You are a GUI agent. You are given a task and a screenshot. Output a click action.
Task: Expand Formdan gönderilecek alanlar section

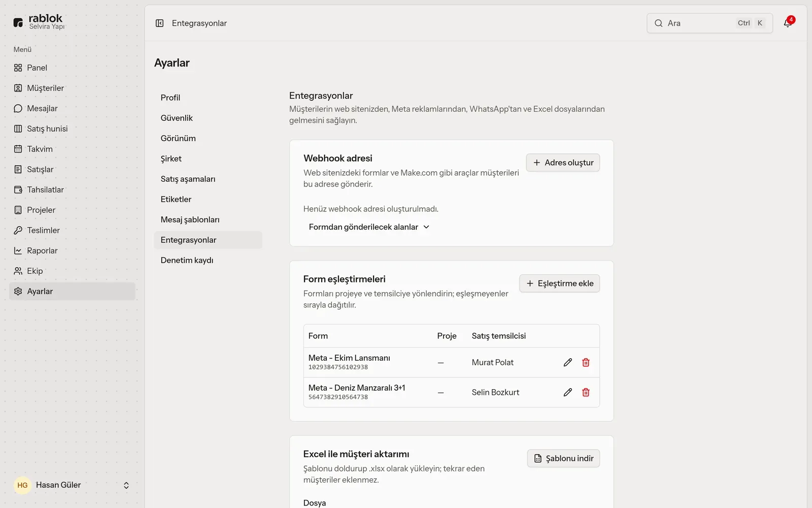[369, 227]
